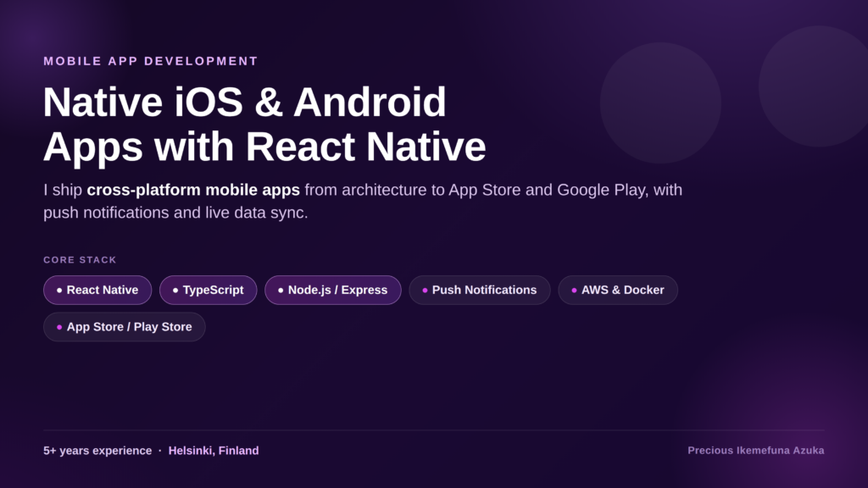Click the heading line 'Apps with React Native'
The width and height of the screenshot is (868, 488).
264,147
